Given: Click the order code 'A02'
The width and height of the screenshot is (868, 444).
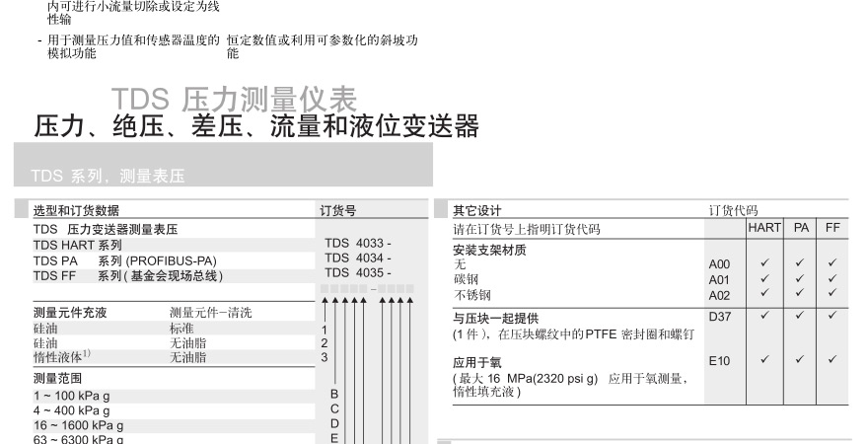Looking at the screenshot, I should click(720, 296).
